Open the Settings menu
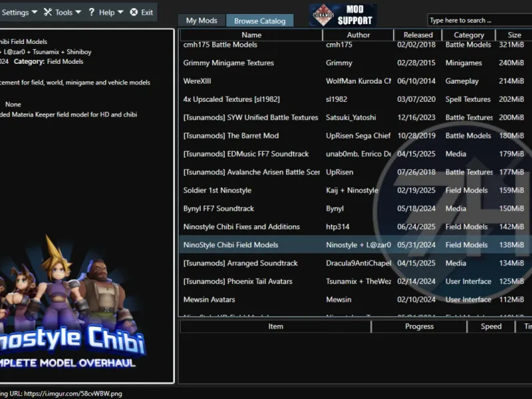Screen dimensions: 532x399 (x=19, y=13)
